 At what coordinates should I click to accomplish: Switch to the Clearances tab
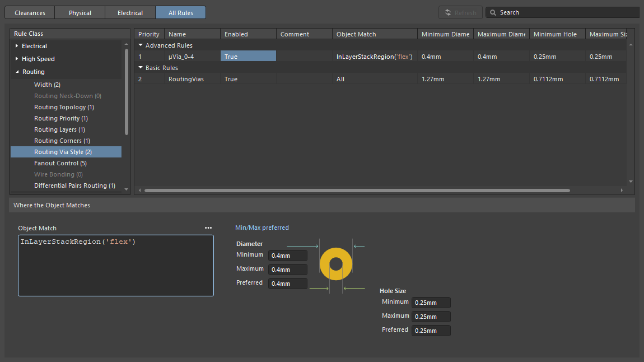30,12
